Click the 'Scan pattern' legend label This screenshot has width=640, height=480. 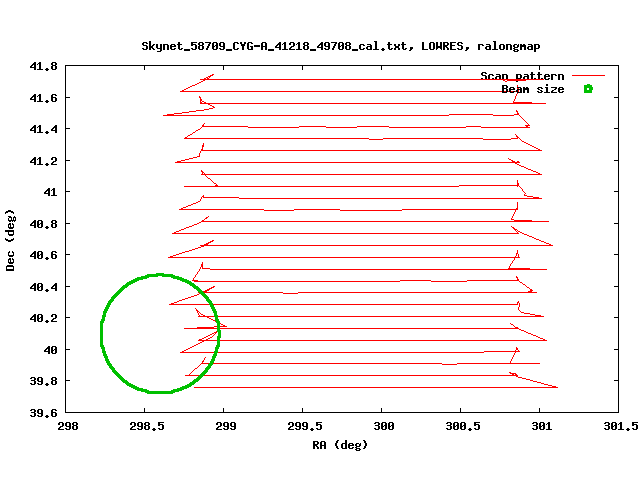click(x=522, y=76)
